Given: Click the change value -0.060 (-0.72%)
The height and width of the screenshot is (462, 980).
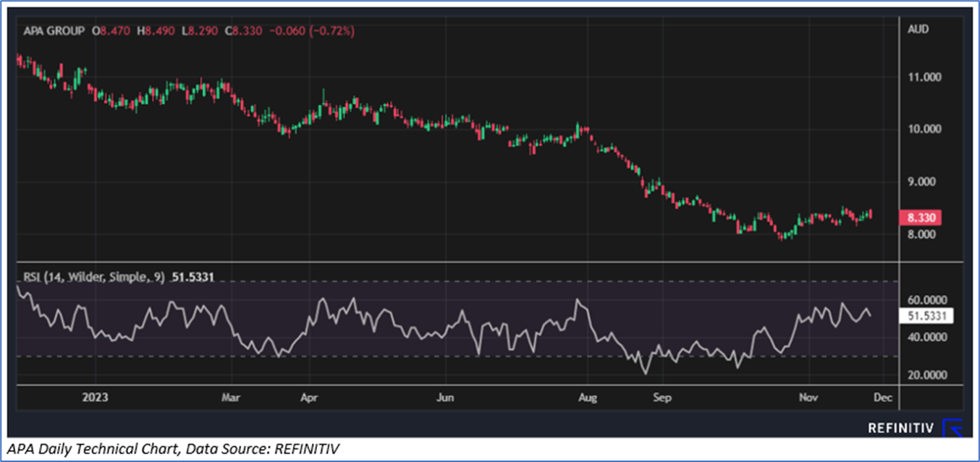Looking at the screenshot, I should [x=311, y=31].
